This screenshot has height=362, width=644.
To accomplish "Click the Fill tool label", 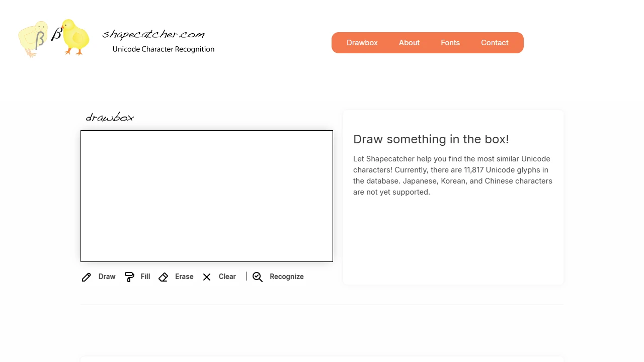I will point(145,277).
